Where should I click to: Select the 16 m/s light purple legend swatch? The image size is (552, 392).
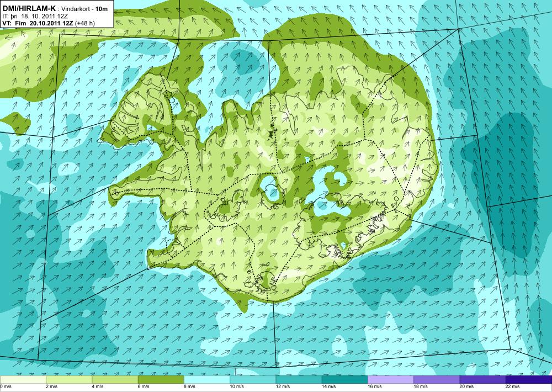tap(391, 380)
